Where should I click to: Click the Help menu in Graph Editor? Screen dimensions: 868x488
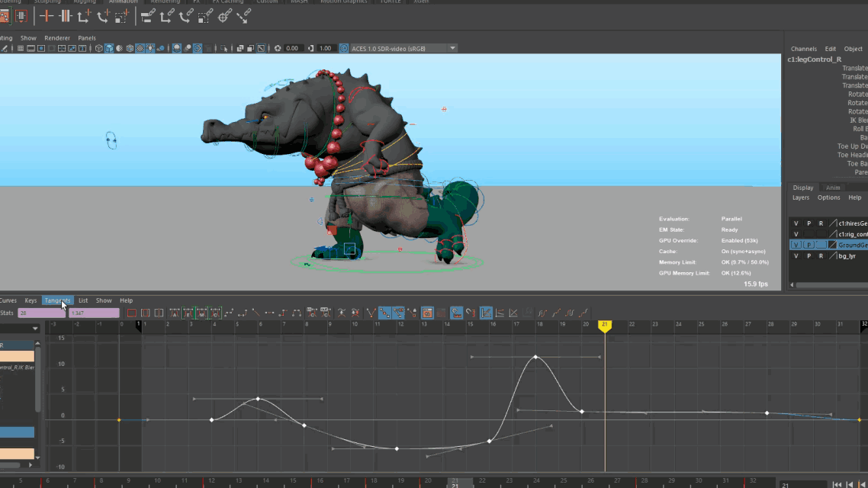pos(126,300)
